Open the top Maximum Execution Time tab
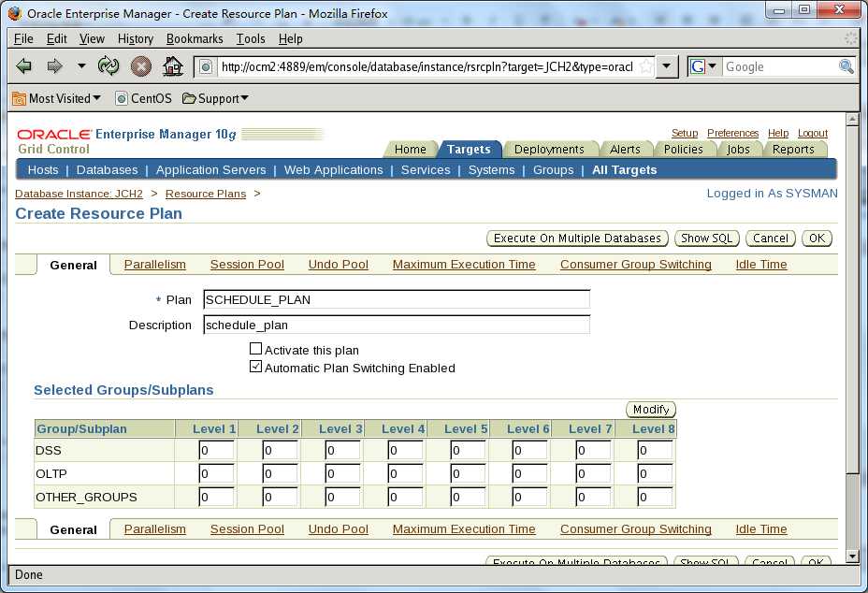 (464, 265)
